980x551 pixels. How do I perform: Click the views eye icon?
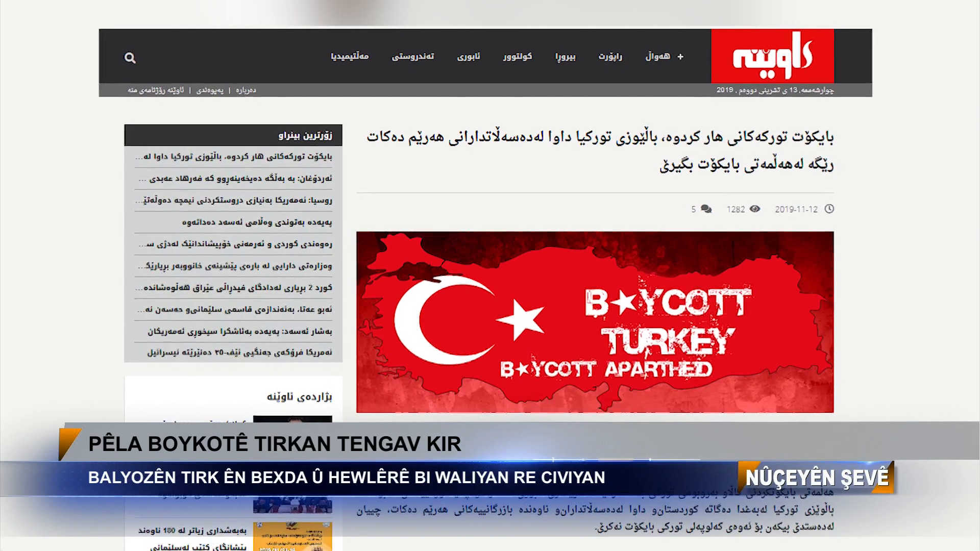755,209
